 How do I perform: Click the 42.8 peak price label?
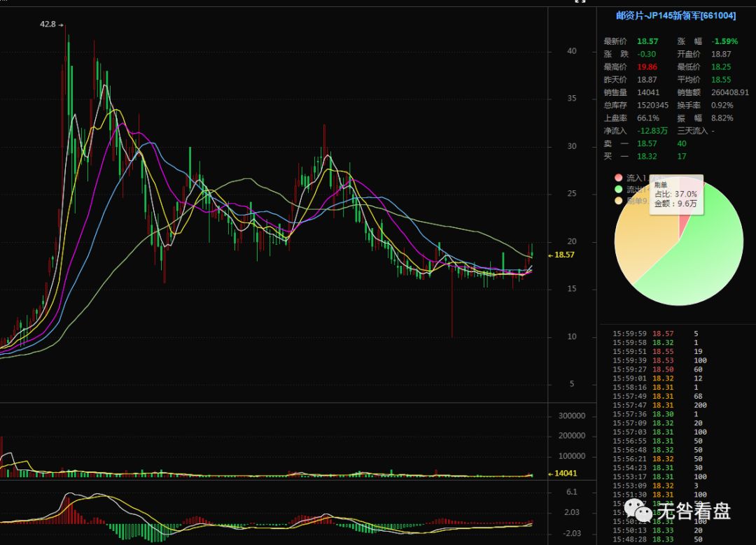click(x=48, y=24)
